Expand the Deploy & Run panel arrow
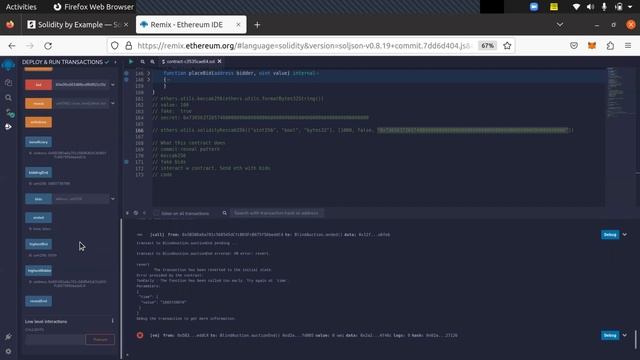 [x=116, y=62]
